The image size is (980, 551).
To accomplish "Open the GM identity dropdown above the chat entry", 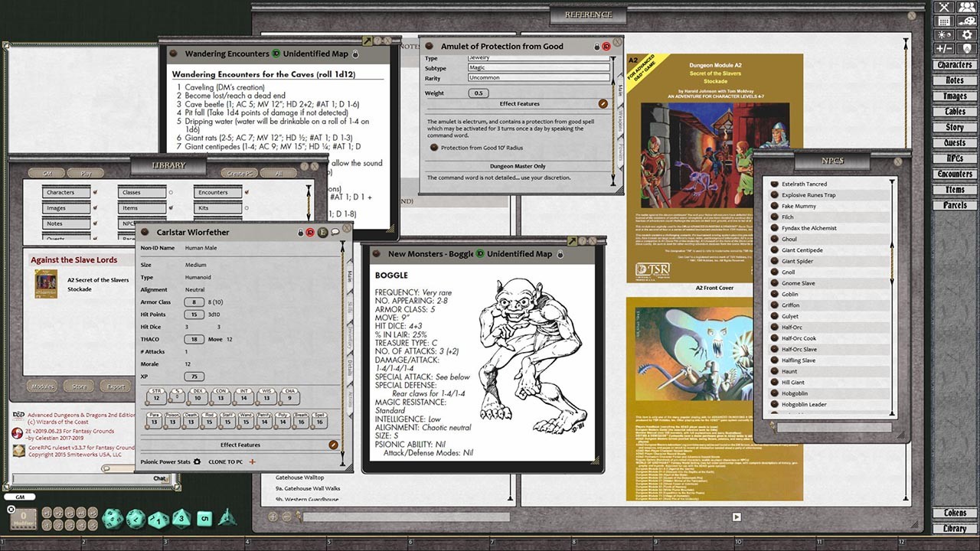I will 20,497.
